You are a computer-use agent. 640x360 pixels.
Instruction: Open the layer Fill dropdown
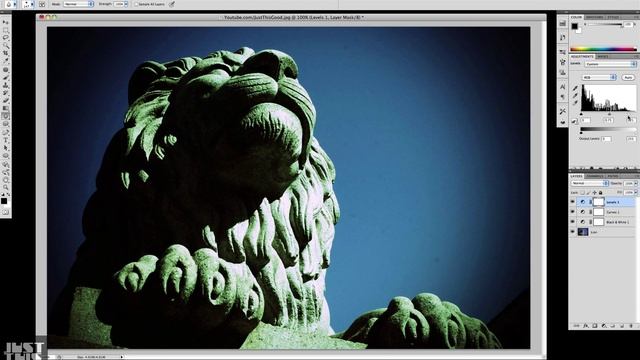click(636, 192)
